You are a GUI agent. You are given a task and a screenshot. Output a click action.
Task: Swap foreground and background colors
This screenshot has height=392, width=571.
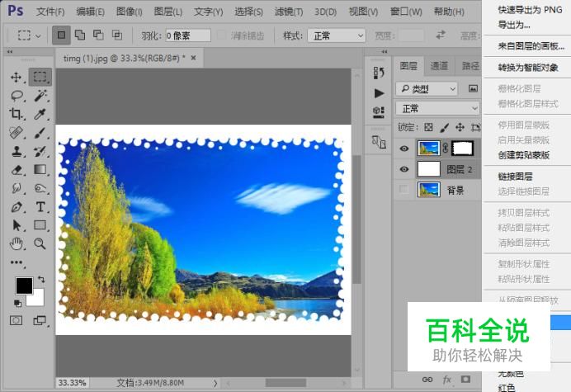(41, 280)
